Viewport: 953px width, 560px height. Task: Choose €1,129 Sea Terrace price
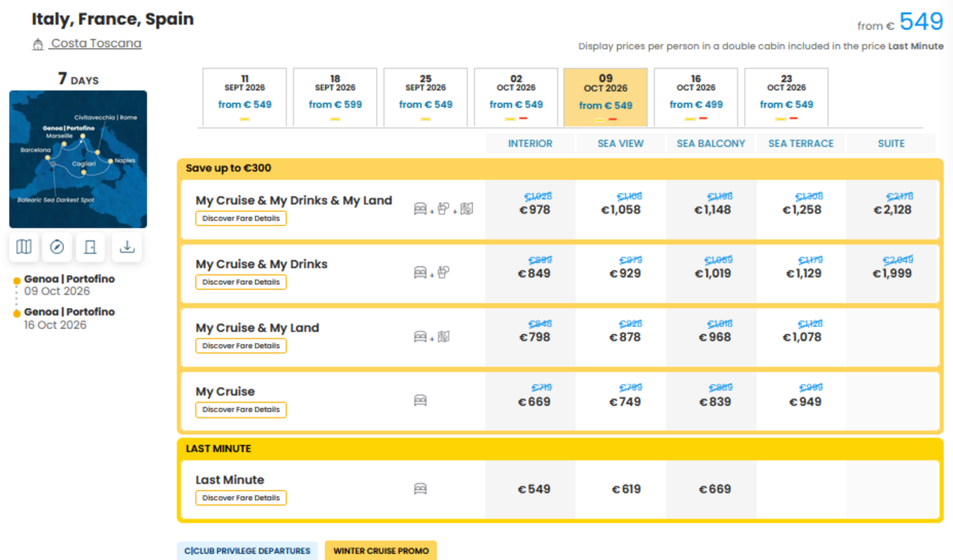pyautogui.click(x=804, y=273)
